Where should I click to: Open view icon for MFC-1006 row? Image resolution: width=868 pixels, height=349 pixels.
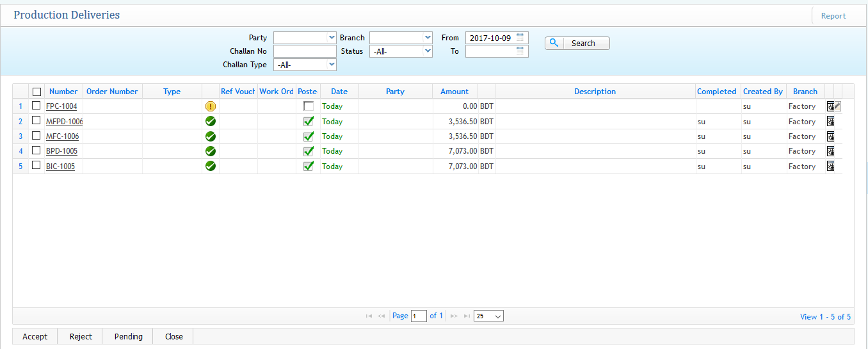click(x=830, y=136)
